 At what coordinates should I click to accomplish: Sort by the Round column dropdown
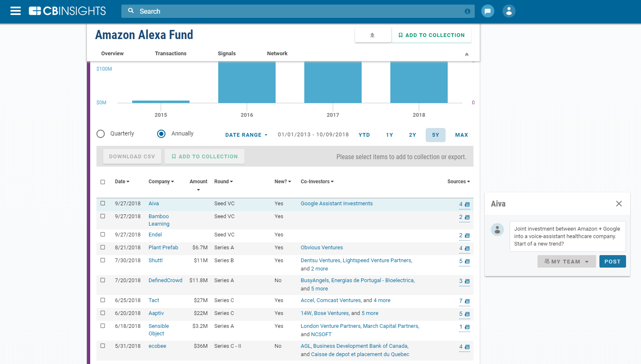pyautogui.click(x=224, y=182)
